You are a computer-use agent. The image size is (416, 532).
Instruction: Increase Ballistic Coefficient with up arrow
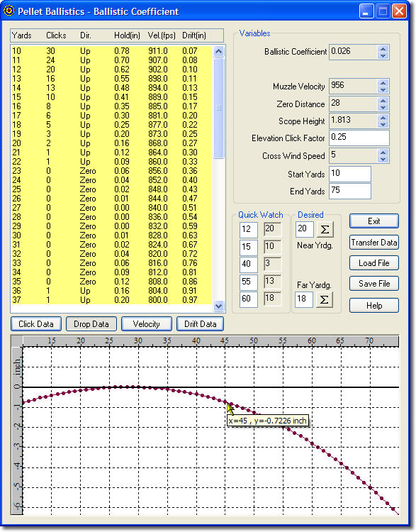[383, 49]
